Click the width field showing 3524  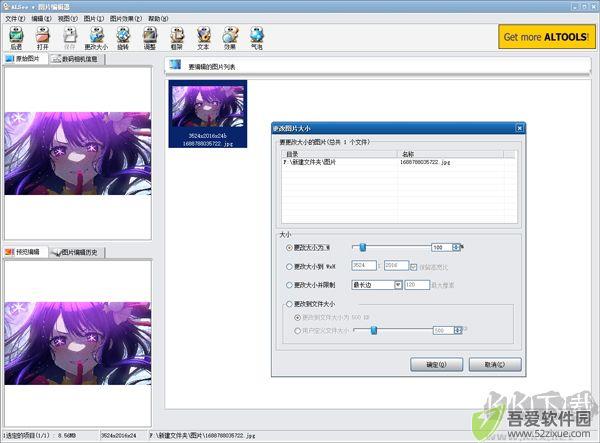pos(364,265)
